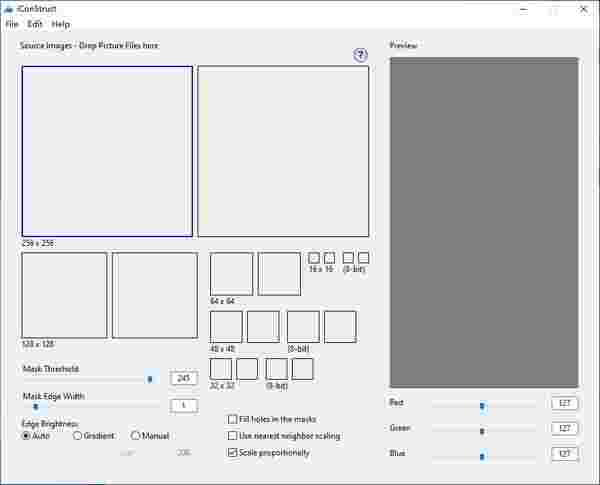Open the round question mark help icon
Viewport: 600px width, 485px height.
(360, 55)
